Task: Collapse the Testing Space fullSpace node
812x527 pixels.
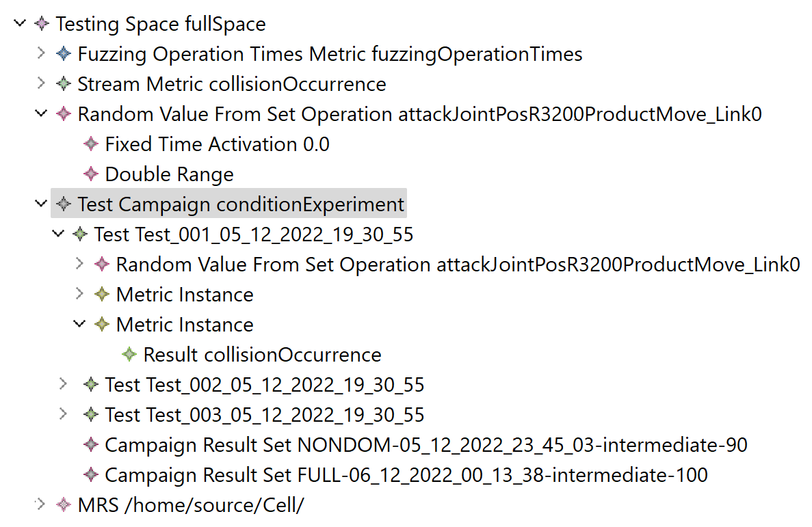Action: click(20, 24)
